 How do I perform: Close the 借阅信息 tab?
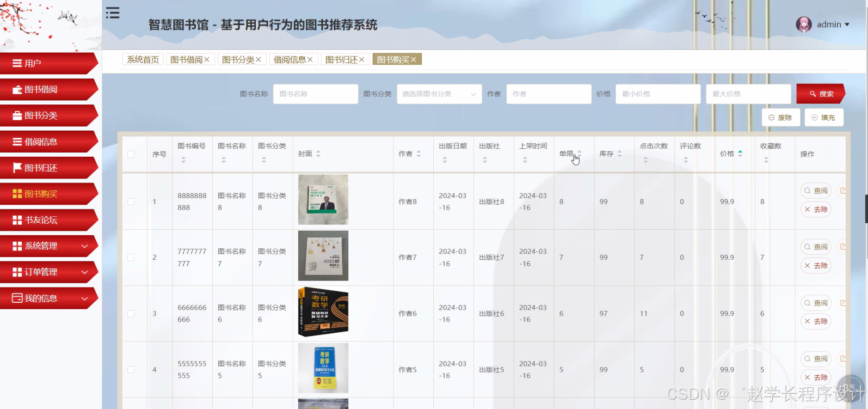click(x=310, y=60)
